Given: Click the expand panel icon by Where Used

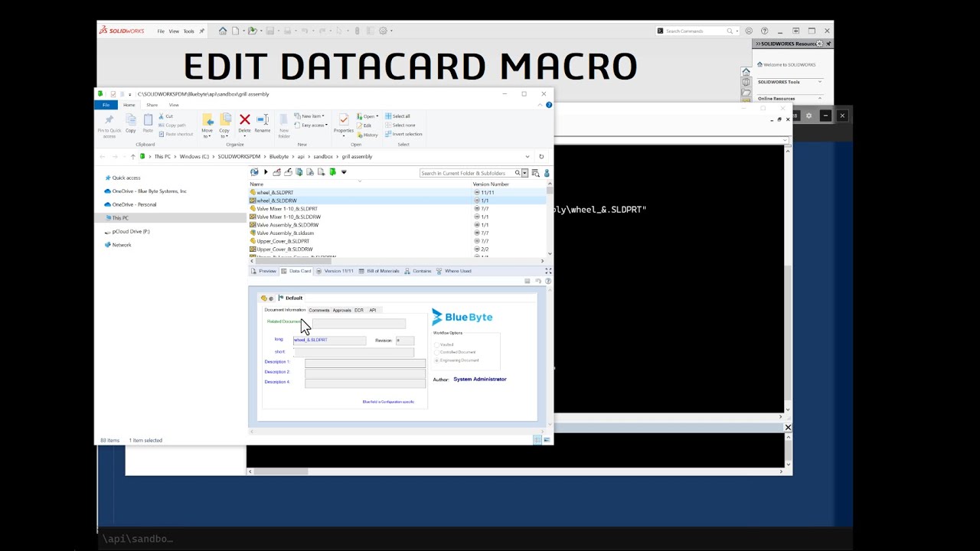Looking at the screenshot, I should 548,271.
